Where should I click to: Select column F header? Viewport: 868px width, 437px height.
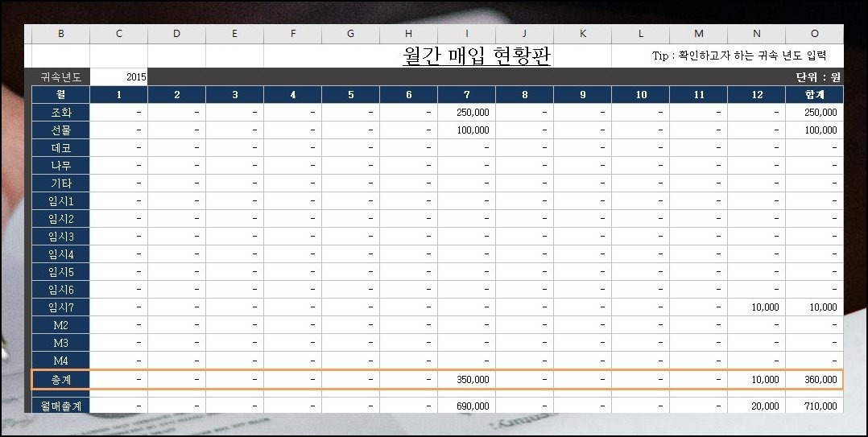pyautogui.click(x=293, y=34)
